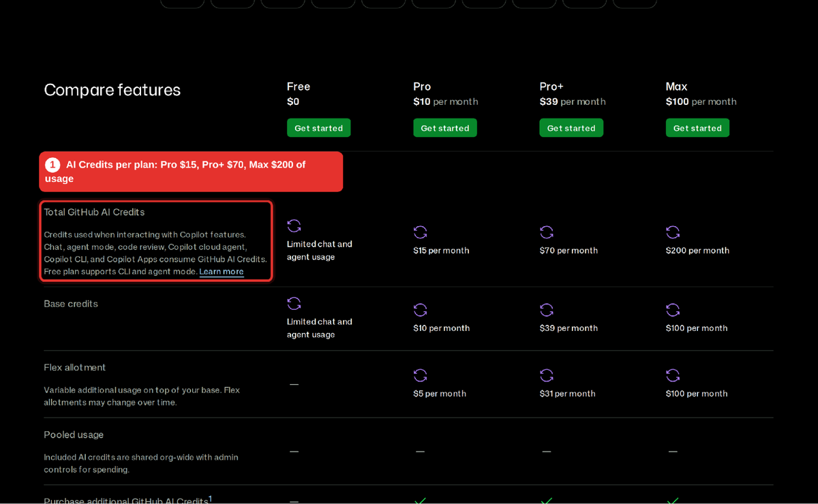
Task: Click the dash in Pro Pooled usage cell
Action: 421,452
